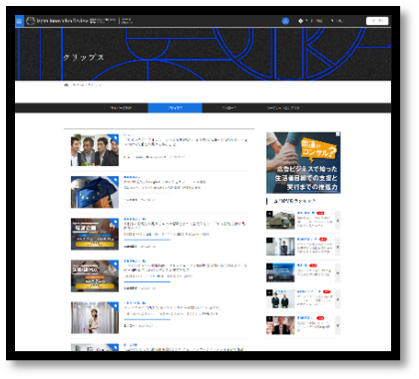Open the orange speech-bubble コンサル advertisement banner
Viewport: 419px width, 379px height.
click(303, 163)
